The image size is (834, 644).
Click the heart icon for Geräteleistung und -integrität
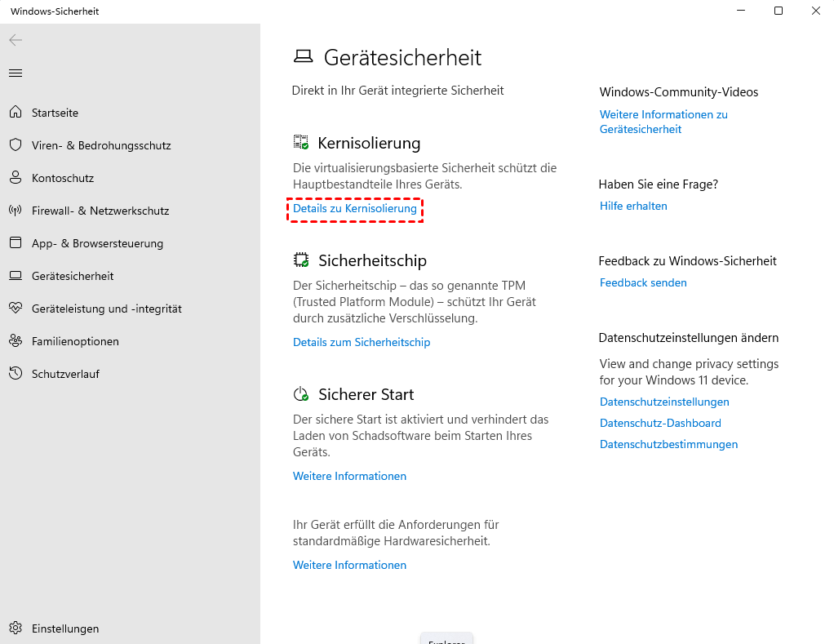[16, 308]
